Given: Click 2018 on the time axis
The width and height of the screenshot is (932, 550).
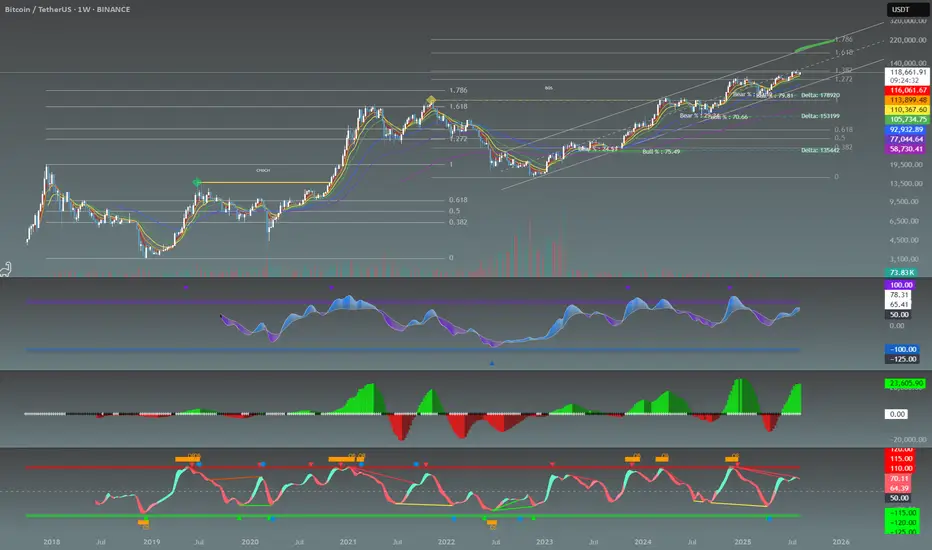Looking at the screenshot, I should [52, 542].
